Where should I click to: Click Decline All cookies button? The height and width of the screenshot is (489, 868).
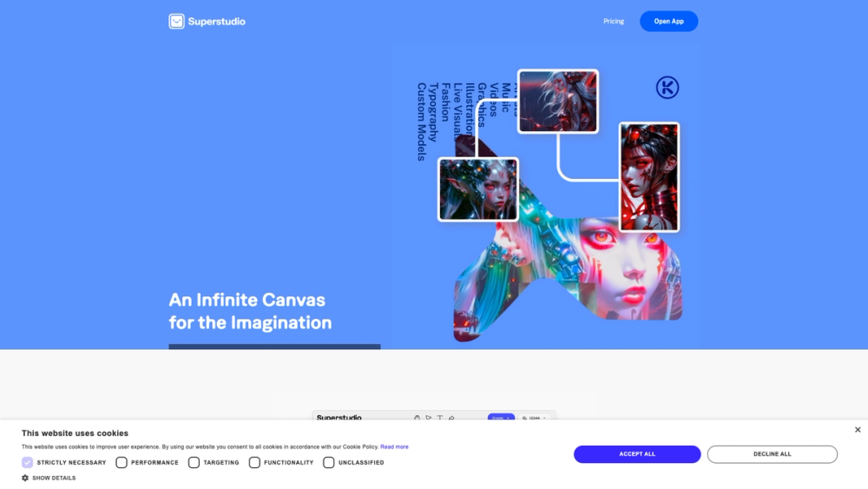coord(773,454)
